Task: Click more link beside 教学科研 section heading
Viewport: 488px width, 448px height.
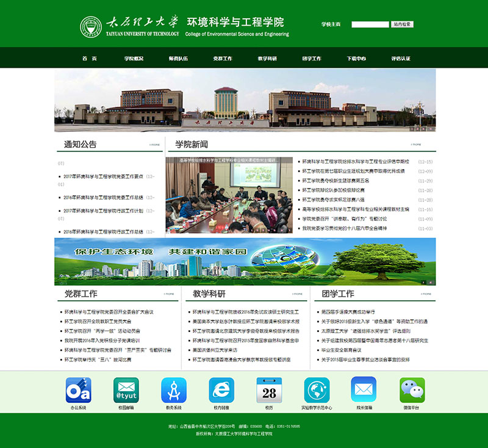Action: tap(297, 294)
